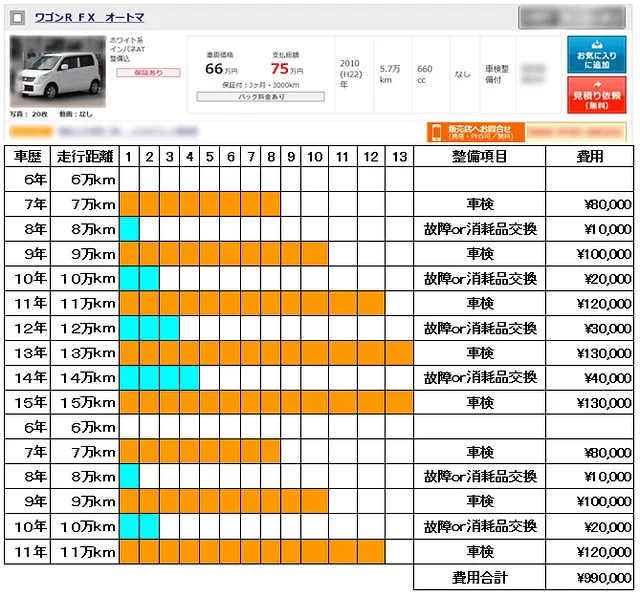Click the 整備項目 column header
This screenshot has height=596, width=640.
click(479, 156)
